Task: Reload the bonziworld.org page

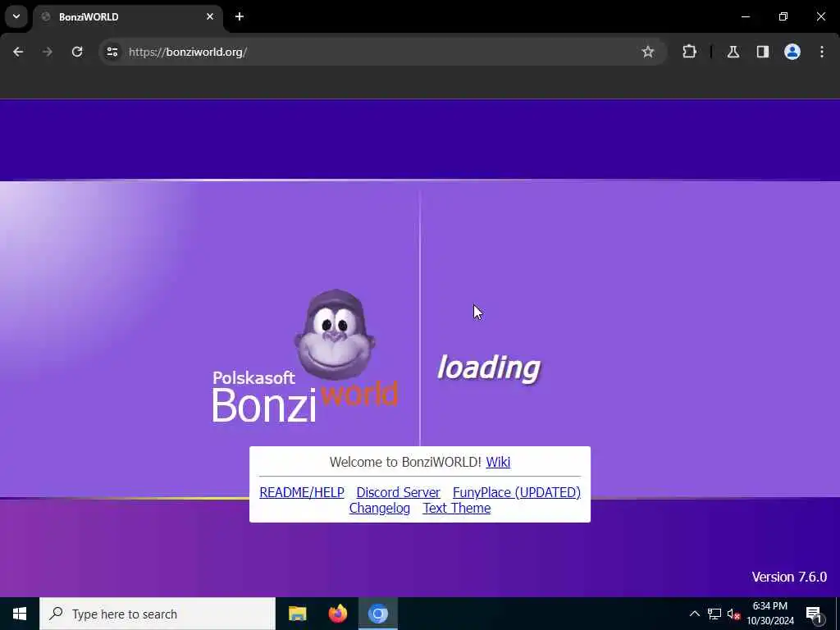Action: pos(77,52)
